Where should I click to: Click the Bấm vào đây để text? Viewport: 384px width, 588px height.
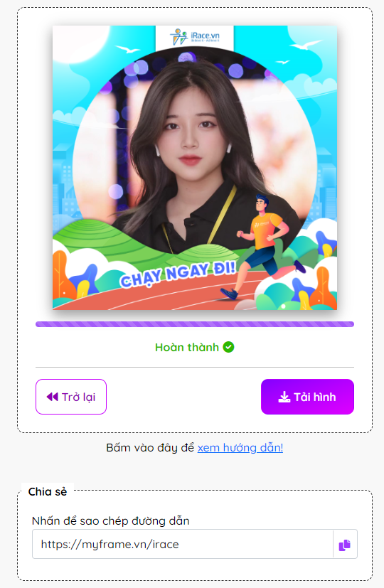[x=150, y=448]
